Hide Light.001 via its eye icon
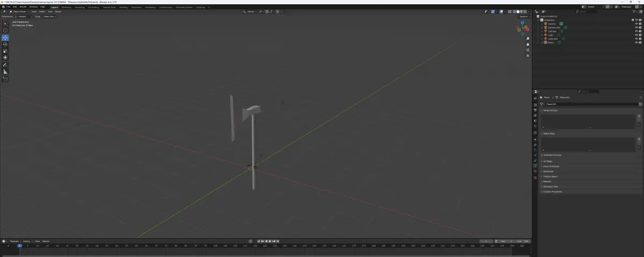Screen dimensions: 644x257 click(x=636, y=39)
